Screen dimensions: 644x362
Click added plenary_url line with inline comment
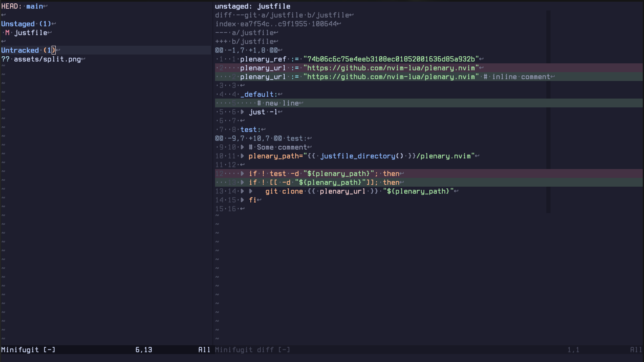[428, 77]
